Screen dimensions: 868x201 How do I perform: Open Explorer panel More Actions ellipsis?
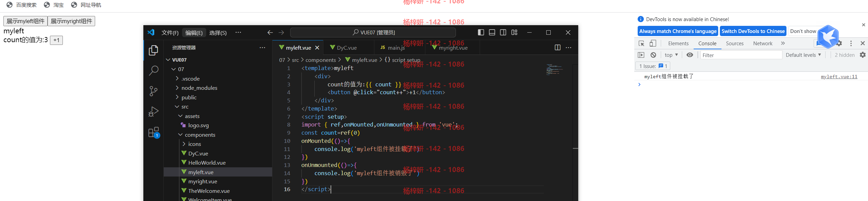tap(262, 48)
